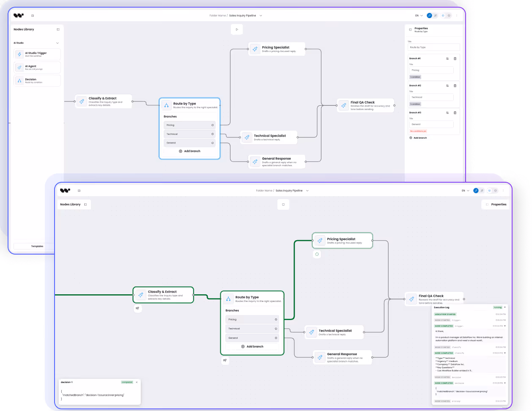Collapse the Properties panel using its sidebar icon
Image resolution: width=532 pixels, height=411 pixels.
tap(410, 30)
